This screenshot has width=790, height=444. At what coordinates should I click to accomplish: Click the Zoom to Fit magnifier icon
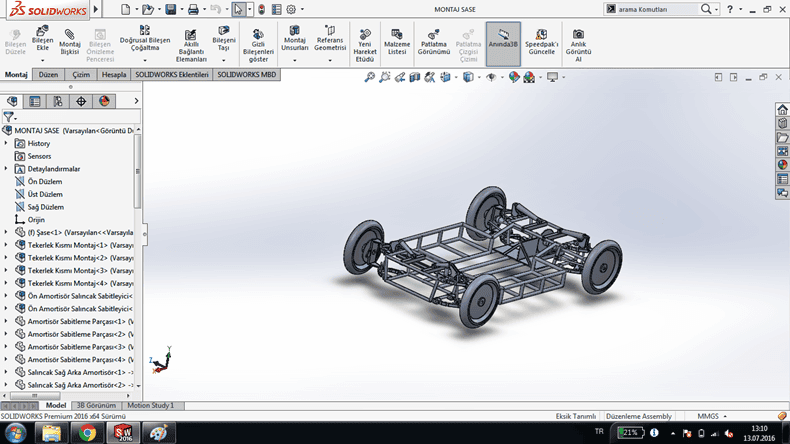pyautogui.click(x=369, y=77)
